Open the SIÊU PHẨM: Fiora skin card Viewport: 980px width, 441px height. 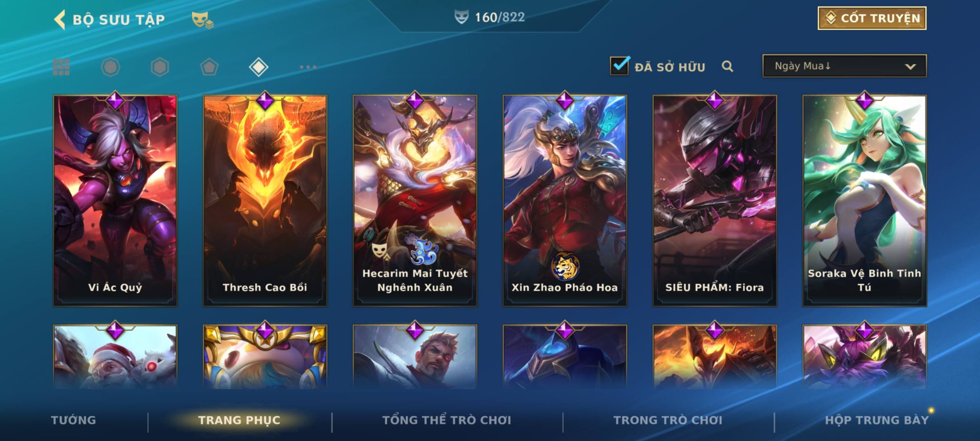(715, 200)
